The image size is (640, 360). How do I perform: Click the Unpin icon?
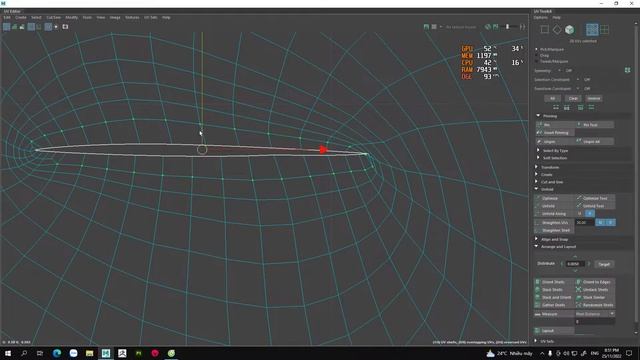point(539,141)
